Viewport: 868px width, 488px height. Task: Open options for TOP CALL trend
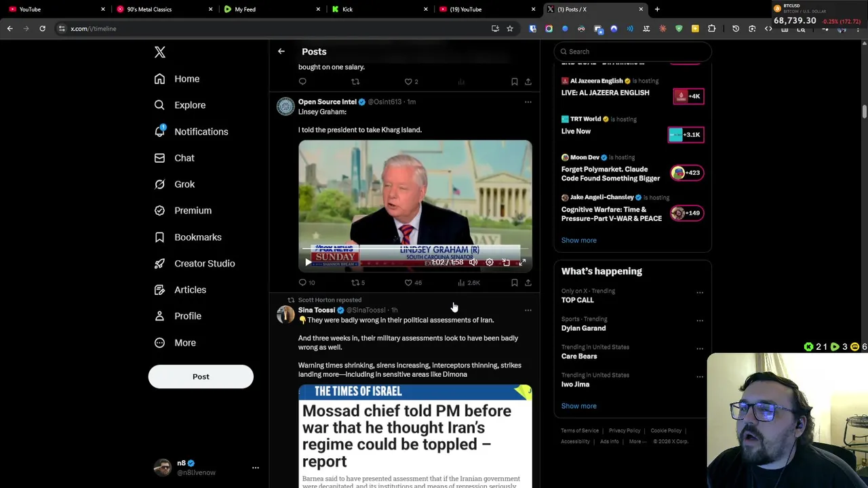[700, 293]
